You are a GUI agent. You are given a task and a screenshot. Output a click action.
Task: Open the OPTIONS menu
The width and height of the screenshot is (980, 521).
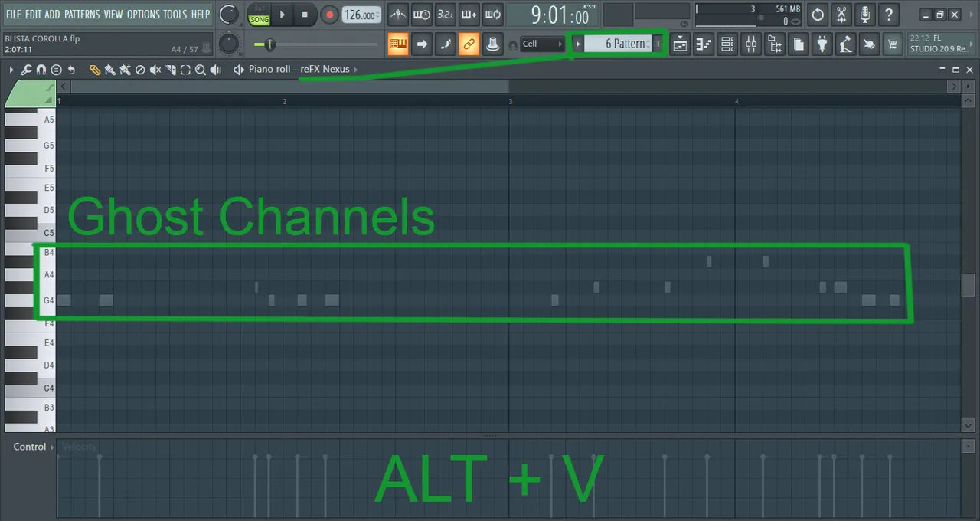tap(143, 14)
